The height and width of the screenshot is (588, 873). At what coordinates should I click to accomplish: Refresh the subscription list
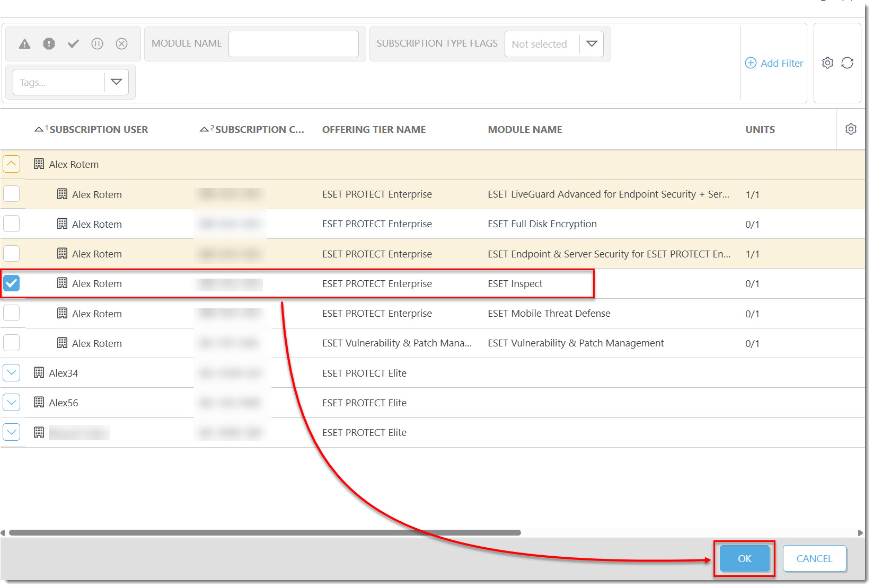(x=847, y=63)
